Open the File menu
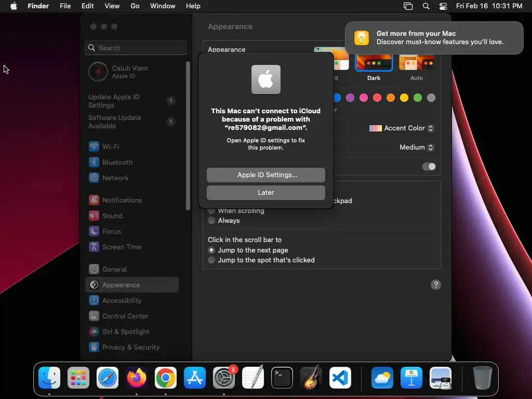The width and height of the screenshot is (532, 399). point(65,6)
